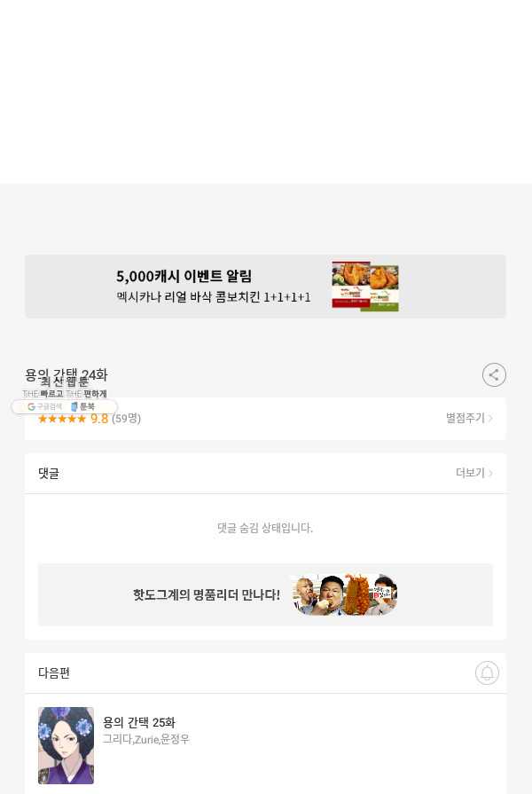The image size is (532, 794).
Task: Click the 9.8 rating score
Action: click(x=99, y=419)
